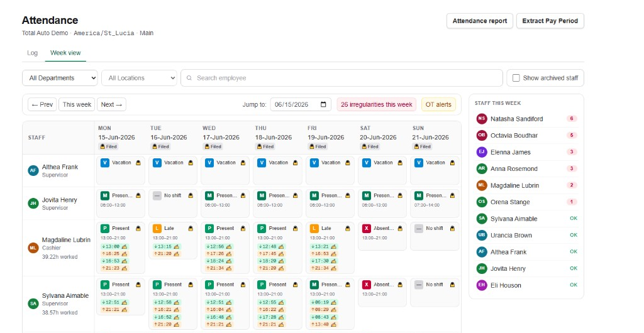
Task: Switch to the Log tab
Action: (x=33, y=53)
